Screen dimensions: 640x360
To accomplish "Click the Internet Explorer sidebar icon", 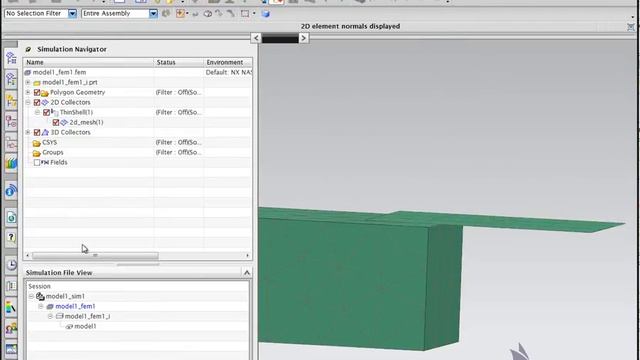I will click(x=11, y=218).
